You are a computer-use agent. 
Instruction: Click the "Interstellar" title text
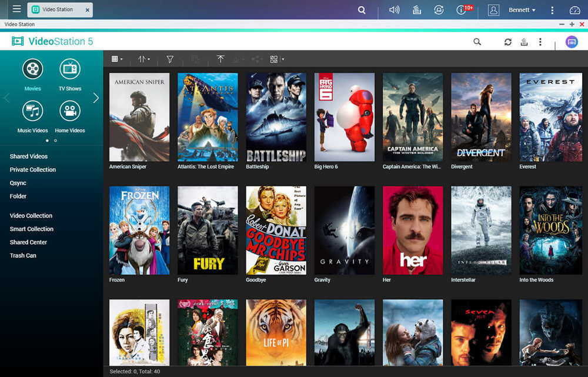tap(463, 280)
